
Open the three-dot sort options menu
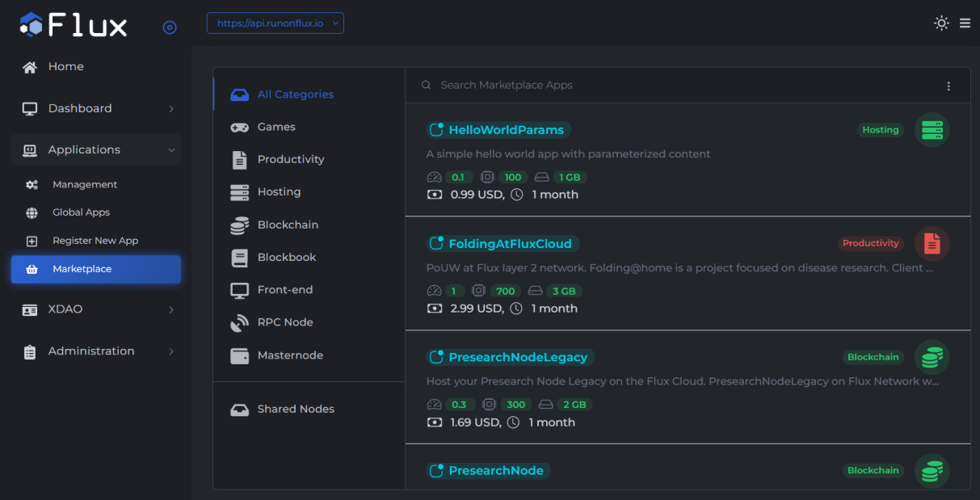[948, 86]
